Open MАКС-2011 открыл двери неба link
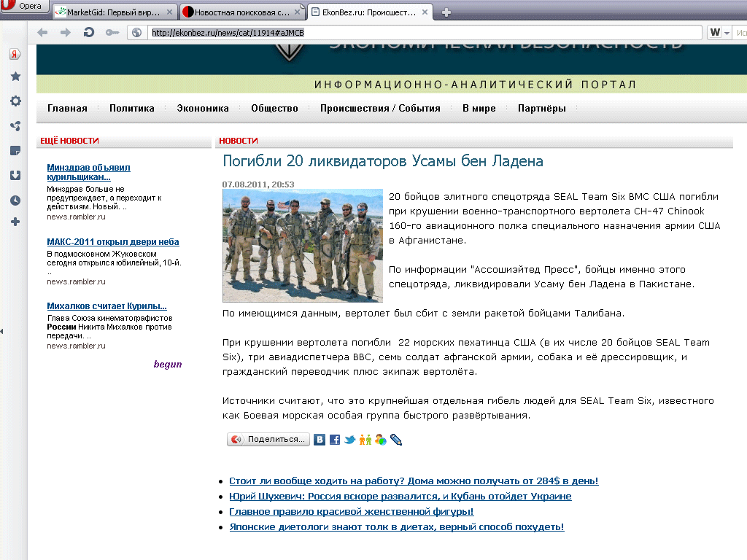This screenshot has width=747, height=560. pyautogui.click(x=113, y=242)
